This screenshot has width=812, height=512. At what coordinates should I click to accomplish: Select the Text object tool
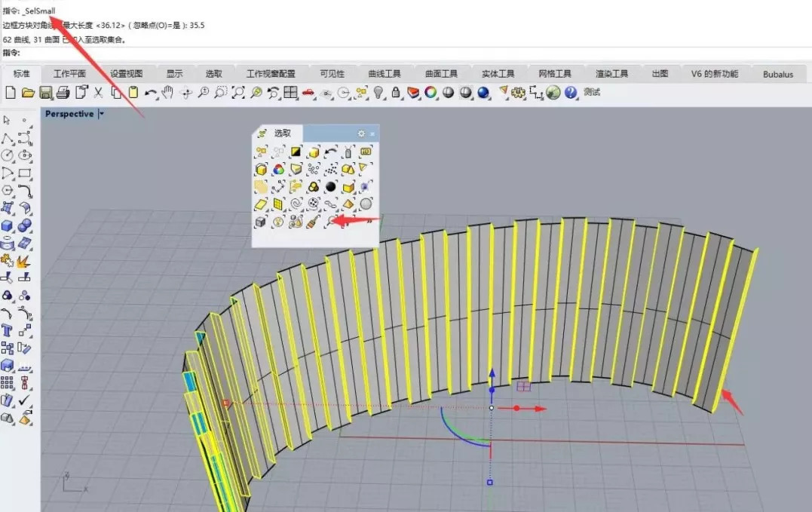tap(8, 330)
